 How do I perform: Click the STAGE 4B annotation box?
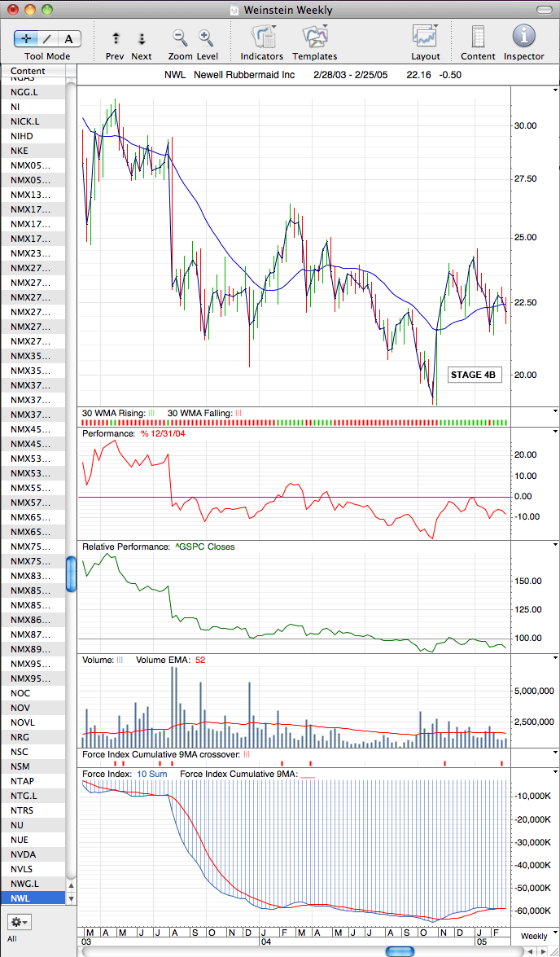(475, 375)
